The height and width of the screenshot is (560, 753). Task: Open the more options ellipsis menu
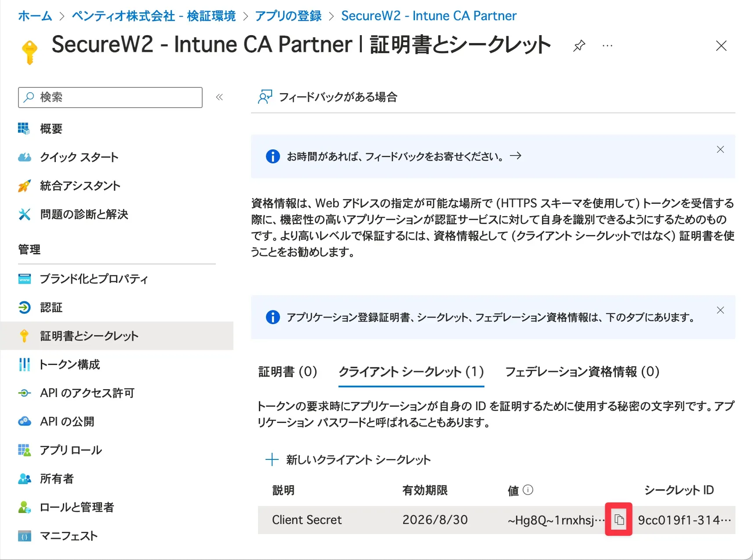point(607,46)
